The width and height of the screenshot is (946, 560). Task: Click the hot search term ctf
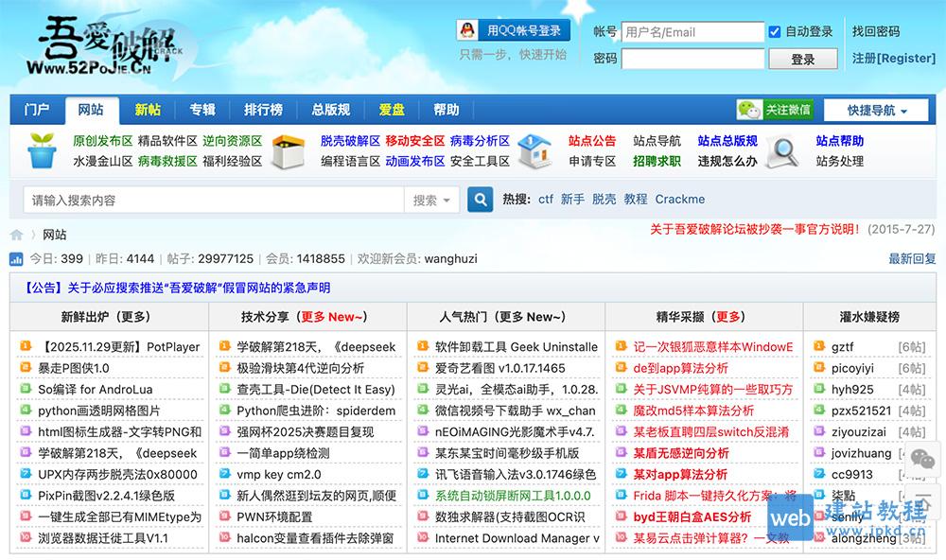[x=546, y=199]
